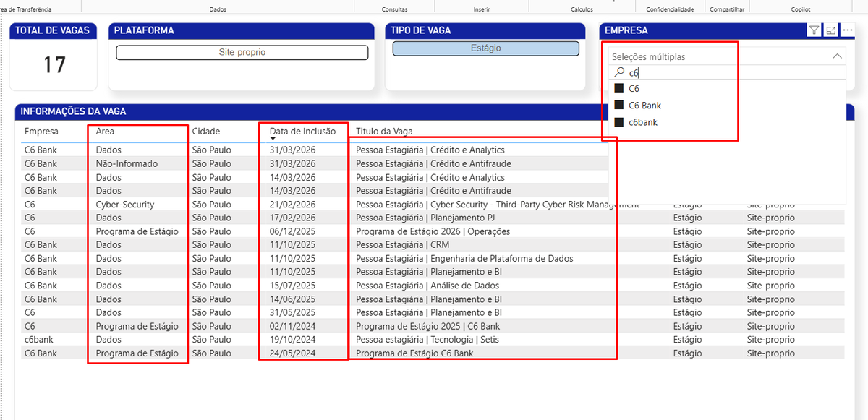This screenshot has width=868, height=420.
Task: Select the date cell 24/05/2024
Action: point(292,353)
